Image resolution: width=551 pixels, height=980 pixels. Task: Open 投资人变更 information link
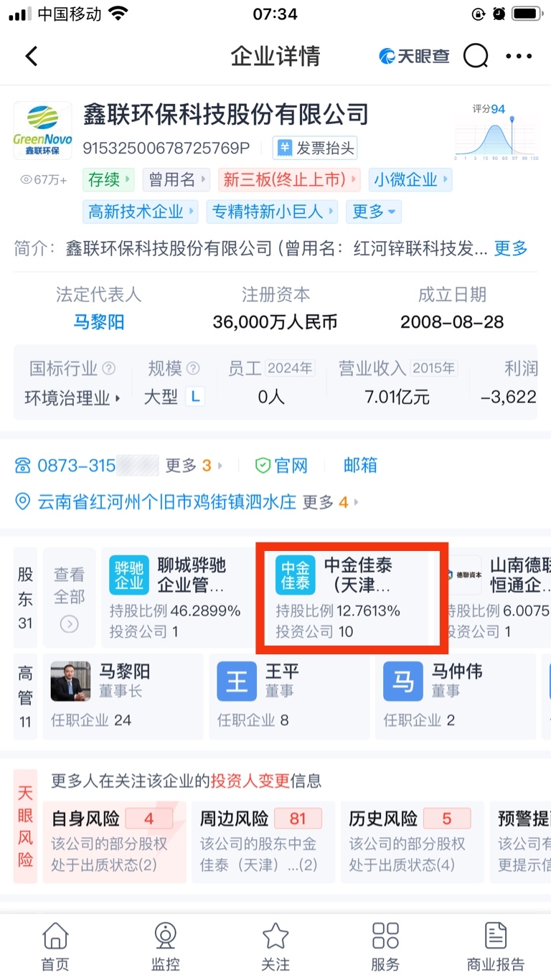click(250, 781)
